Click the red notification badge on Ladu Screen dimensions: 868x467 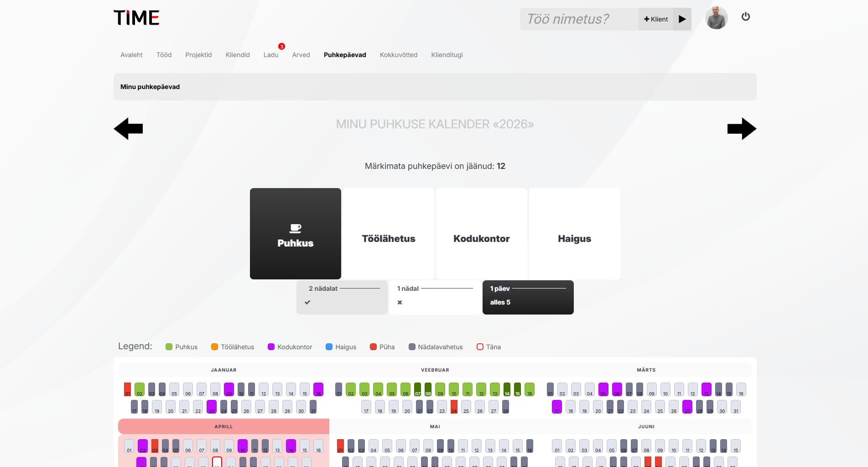pyautogui.click(x=281, y=47)
